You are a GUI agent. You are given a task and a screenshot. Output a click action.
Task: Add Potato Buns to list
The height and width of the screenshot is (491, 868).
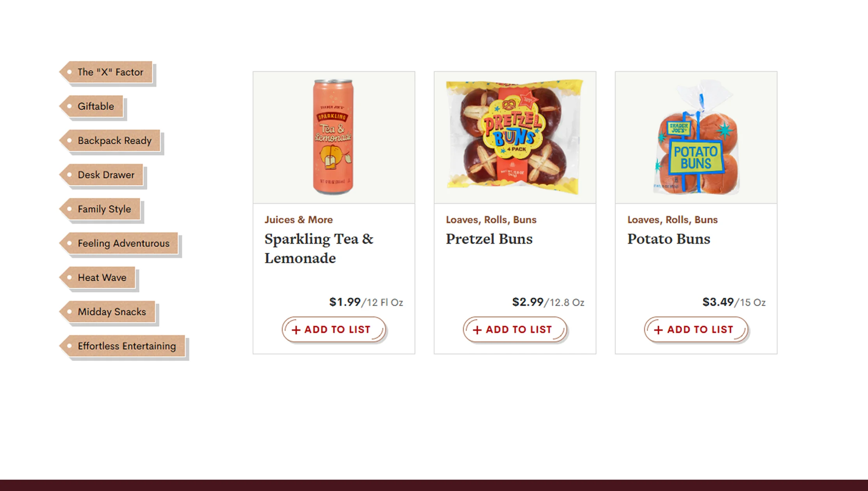(696, 330)
